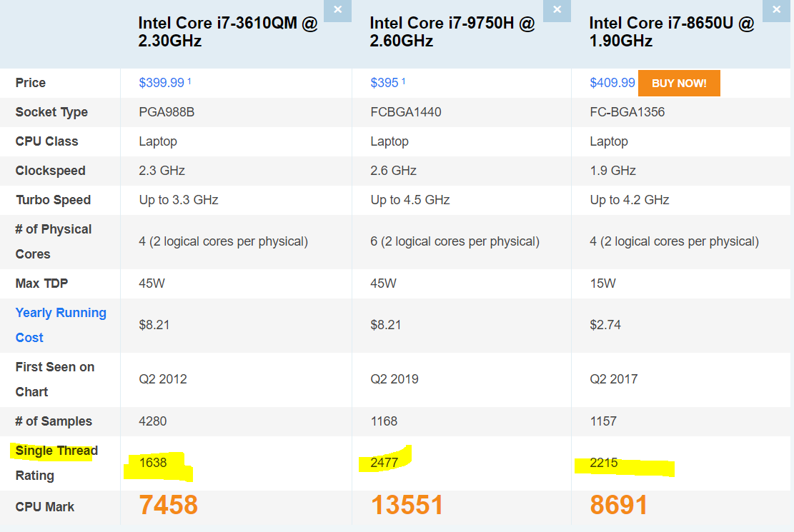Click the 7458 CPU Mark score
The width and height of the screenshot is (794, 532).
point(168,506)
